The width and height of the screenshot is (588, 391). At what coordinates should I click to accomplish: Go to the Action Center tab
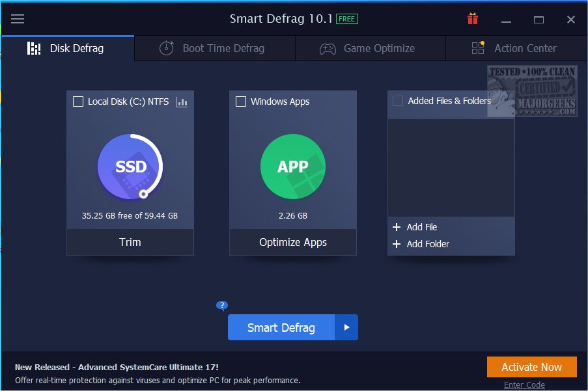pos(516,48)
